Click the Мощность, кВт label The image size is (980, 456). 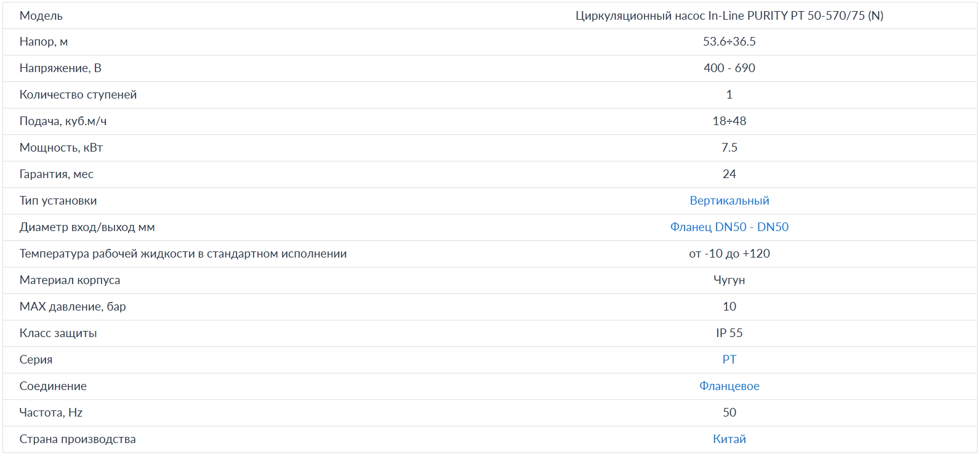click(x=61, y=148)
